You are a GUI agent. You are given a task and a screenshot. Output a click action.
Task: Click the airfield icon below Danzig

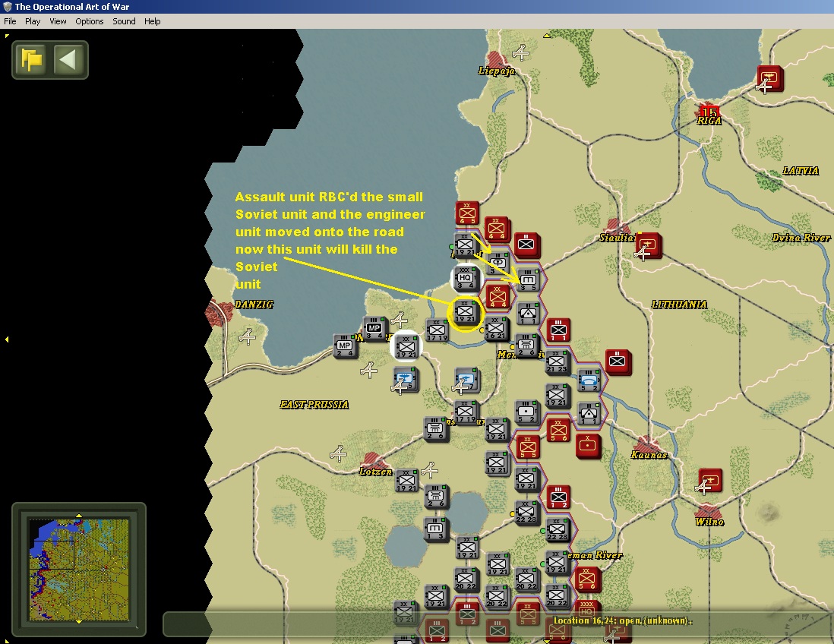pyautogui.click(x=248, y=336)
